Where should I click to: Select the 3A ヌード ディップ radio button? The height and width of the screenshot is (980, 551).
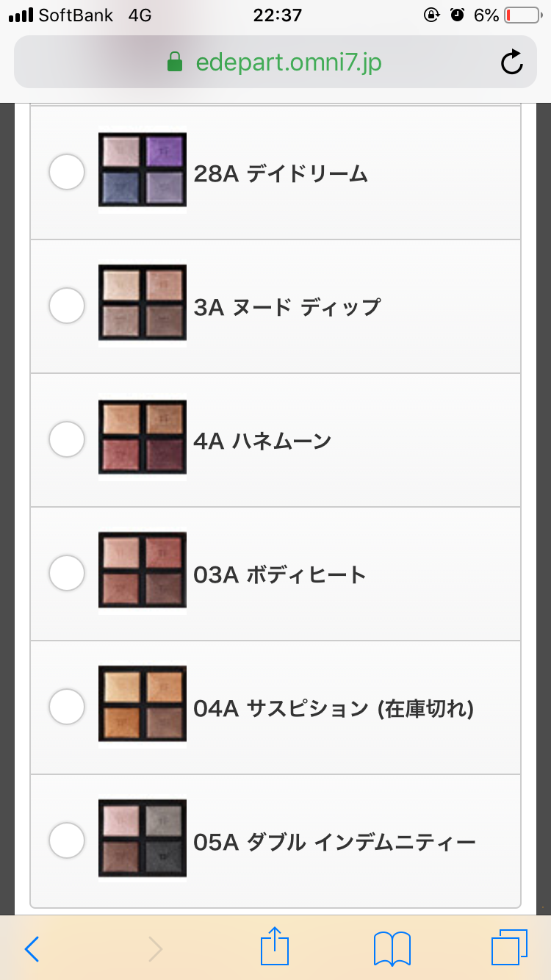67,305
